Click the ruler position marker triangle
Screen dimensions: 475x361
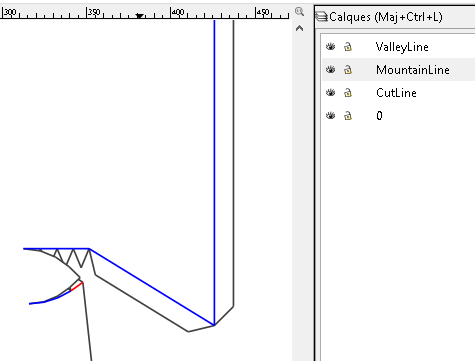tap(140, 16)
